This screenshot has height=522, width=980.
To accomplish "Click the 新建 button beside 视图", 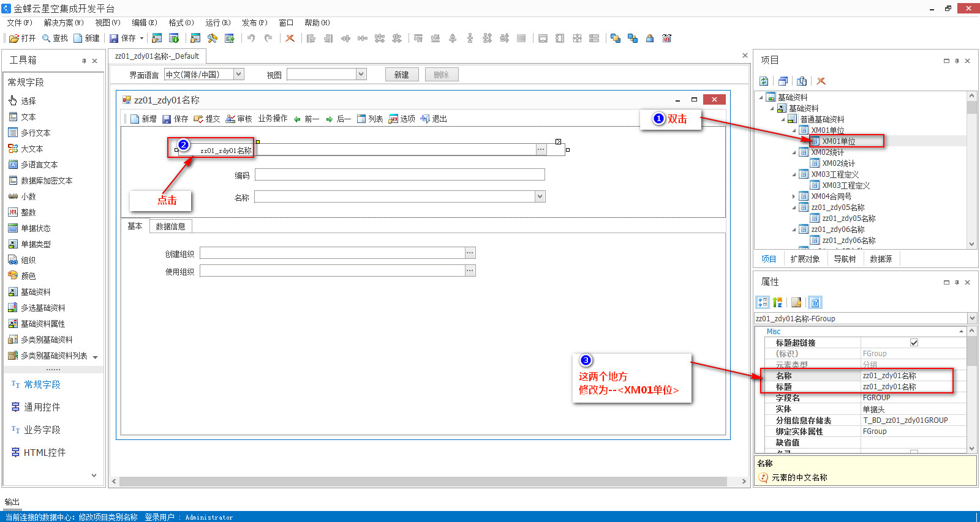I will 402,75.
